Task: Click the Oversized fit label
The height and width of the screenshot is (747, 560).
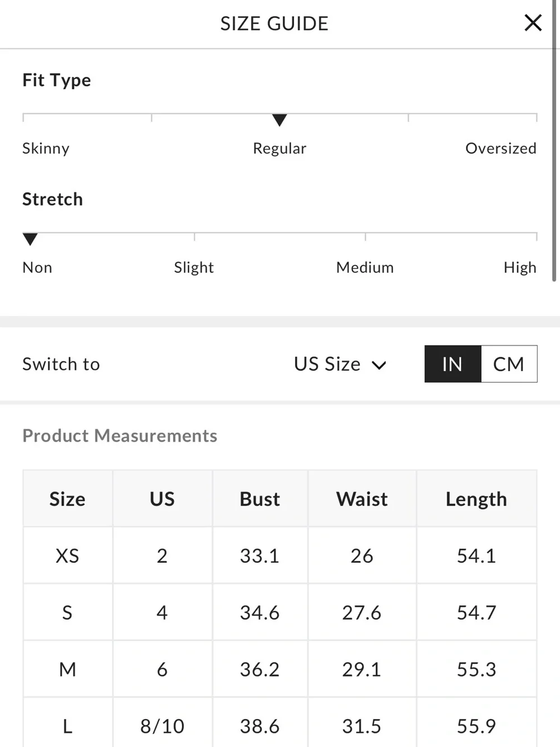Action: coord(501,149)
